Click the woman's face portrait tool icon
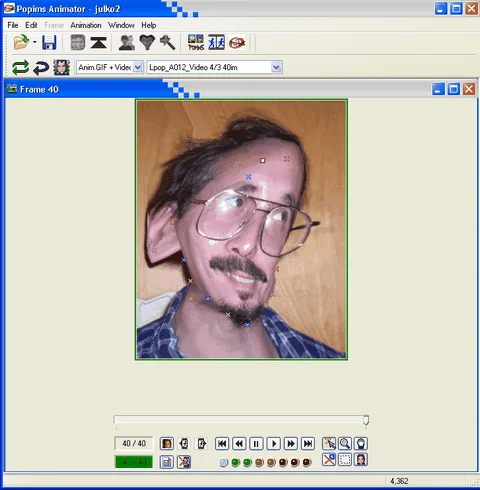 pyautogui.click(x=361, y=460)
